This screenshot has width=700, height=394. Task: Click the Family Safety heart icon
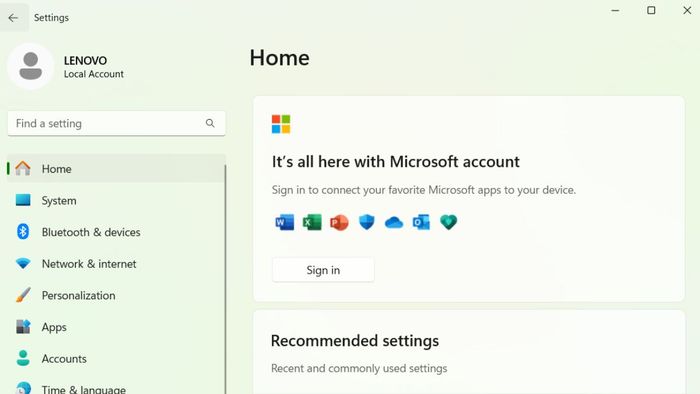pos(449,222)
